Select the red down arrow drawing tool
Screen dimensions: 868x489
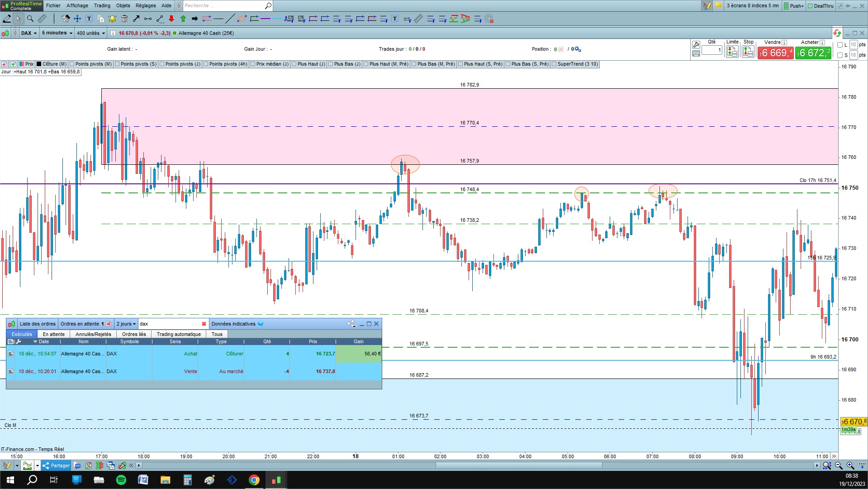point(171,19)
